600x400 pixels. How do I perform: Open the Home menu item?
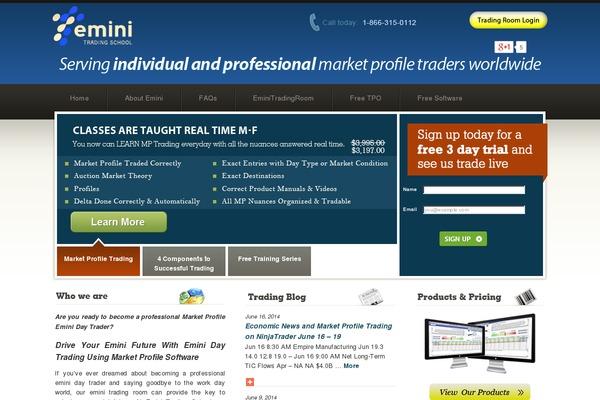click(79, 98)
